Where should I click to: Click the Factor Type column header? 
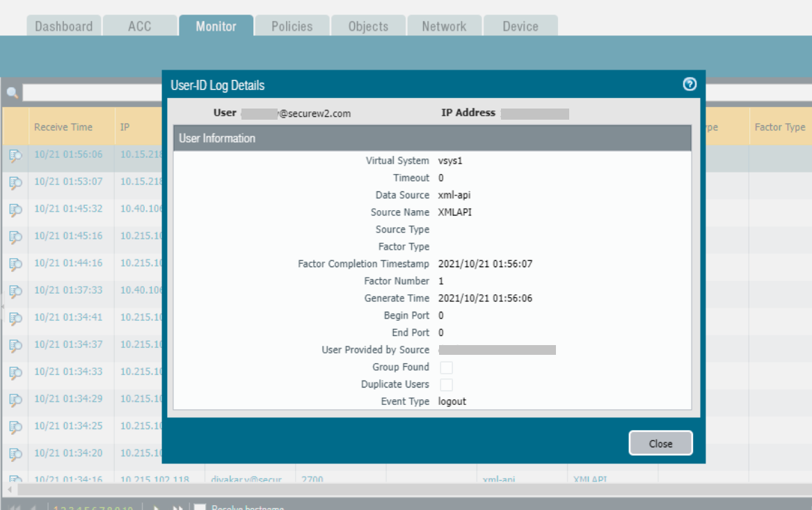tap(779, 127)
